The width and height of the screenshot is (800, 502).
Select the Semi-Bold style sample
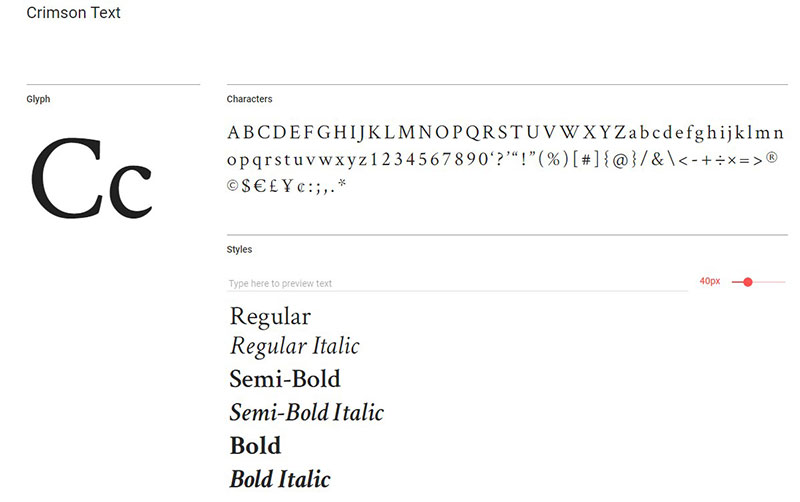pyautogui.click(x=285, y=379)
